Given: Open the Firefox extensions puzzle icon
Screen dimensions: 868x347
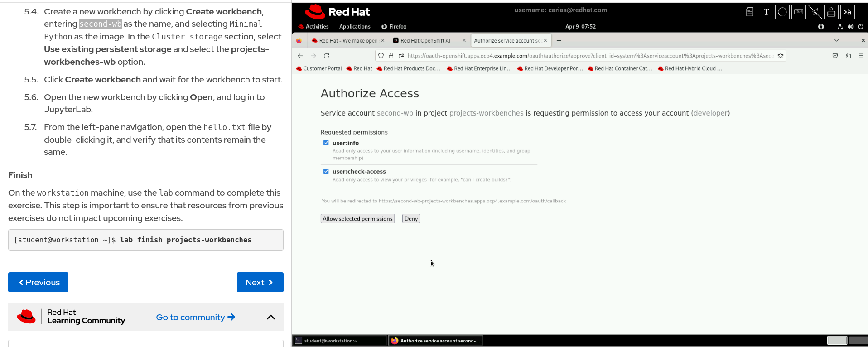Looking at the screenshot, I should (x=848, y=56).
